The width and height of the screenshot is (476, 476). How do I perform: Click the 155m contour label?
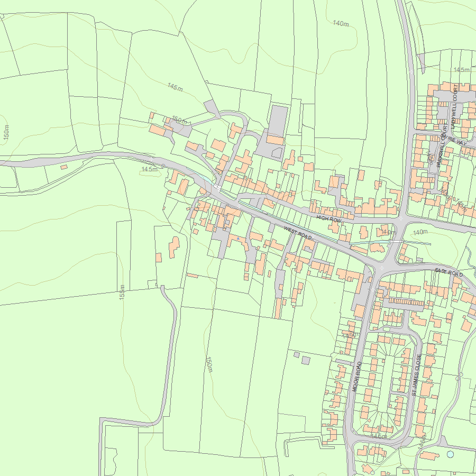122,292
